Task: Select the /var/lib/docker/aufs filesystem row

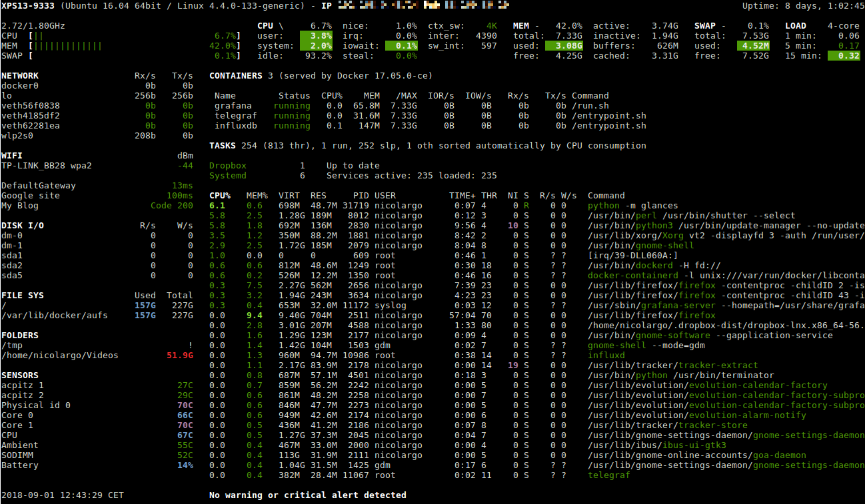Action: click(x=97, y=316)
